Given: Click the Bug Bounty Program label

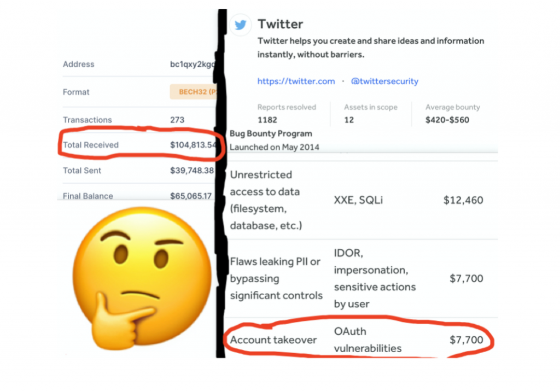Looking at the screenshot, I should 271,133.
